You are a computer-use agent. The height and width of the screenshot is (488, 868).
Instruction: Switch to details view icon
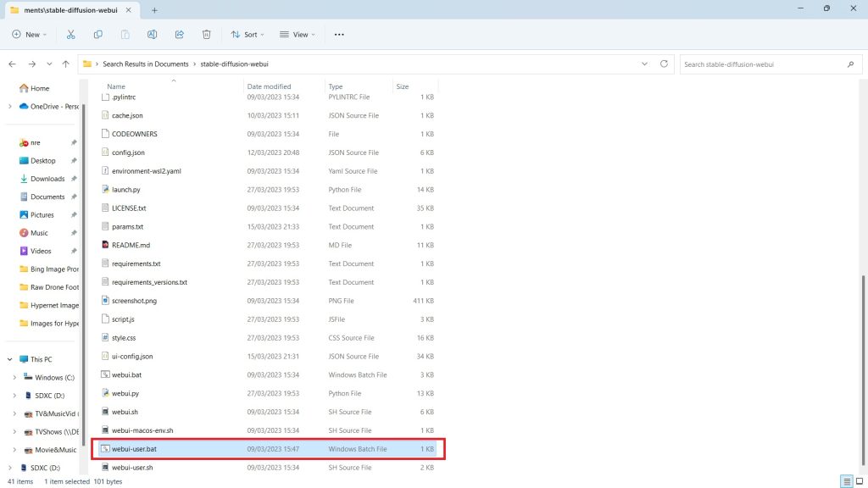(846, 481)
